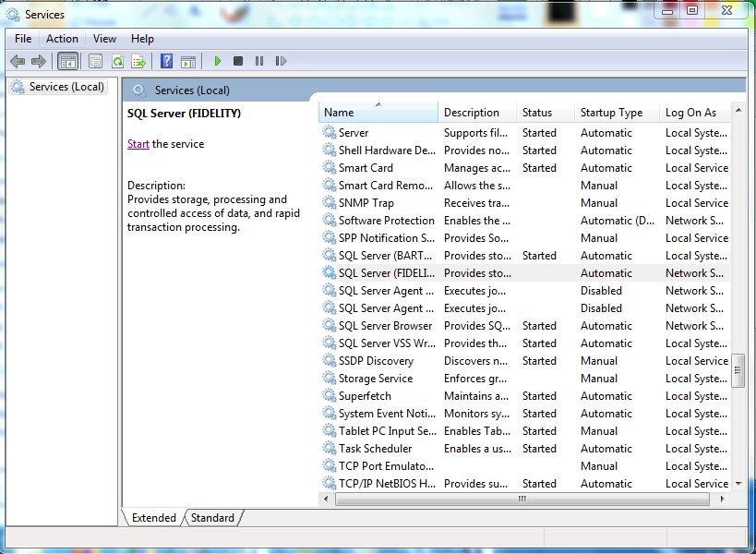Select the Tablet PC Input Se... service row

click(x=525, y=430)
